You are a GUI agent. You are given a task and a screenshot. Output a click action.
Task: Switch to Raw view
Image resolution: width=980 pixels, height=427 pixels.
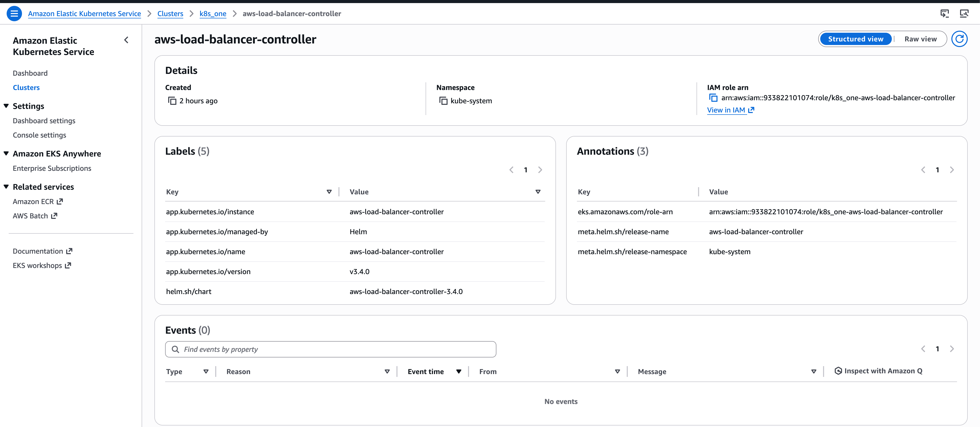(920, 39)
